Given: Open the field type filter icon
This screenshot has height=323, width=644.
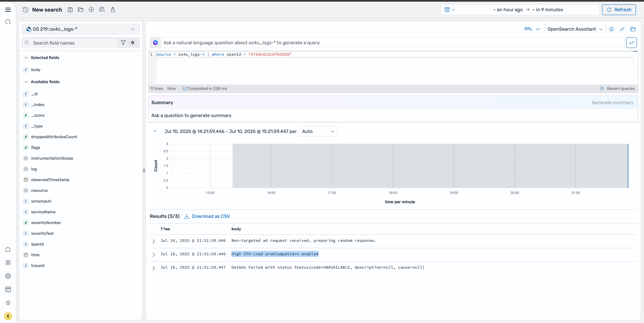Looking at the screenshot, I should 123,43.
